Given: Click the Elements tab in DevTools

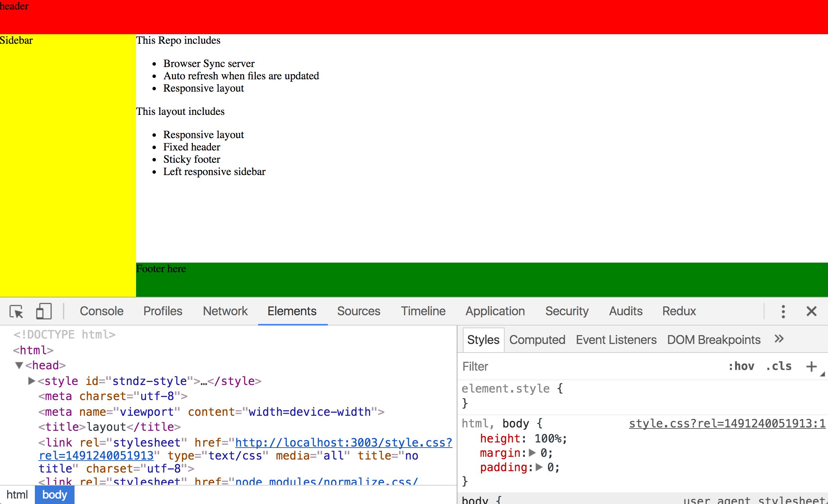Looking at the screenshot, I should coord(292,310).
